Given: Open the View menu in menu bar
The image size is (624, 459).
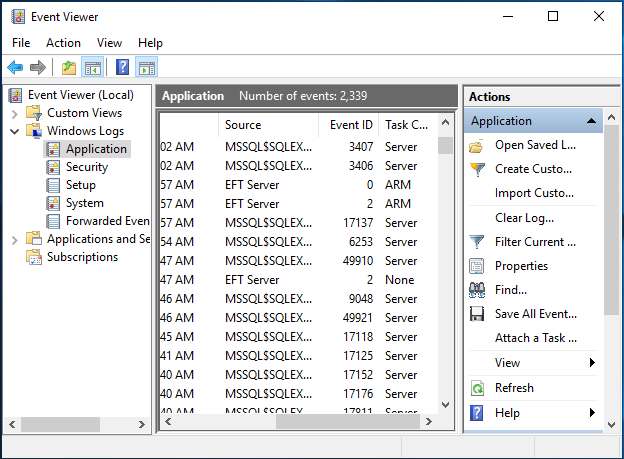Looking at the screenshot, I should click(109, 43).
